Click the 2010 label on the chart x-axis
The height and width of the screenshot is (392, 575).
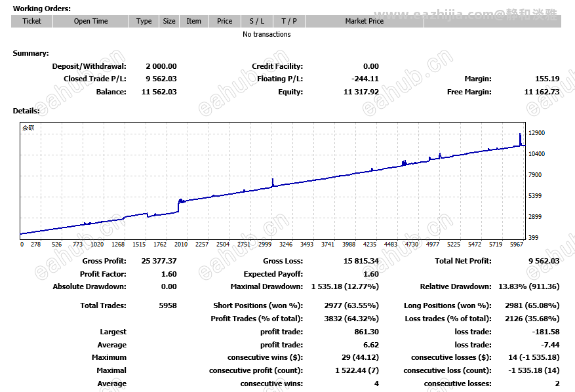tap(181, 245)
